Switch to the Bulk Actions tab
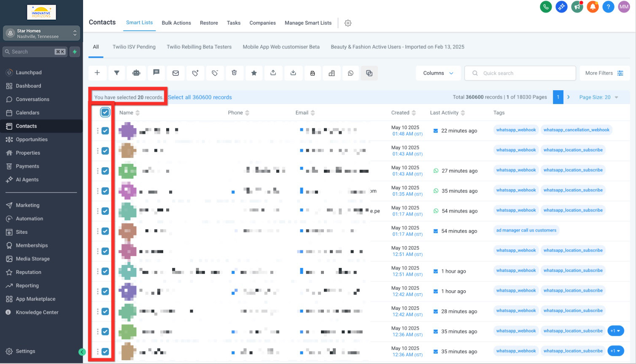This screenshot has width=636, height=364. (x=176, y=23)
